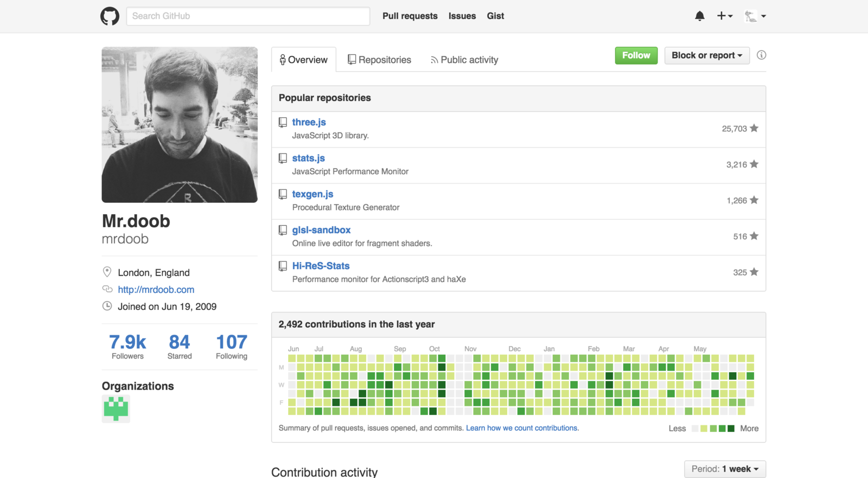The image size is (868, 478).
Task: Click the star icon for Hi-ReS-Stats
Action: tap(754, 272)
